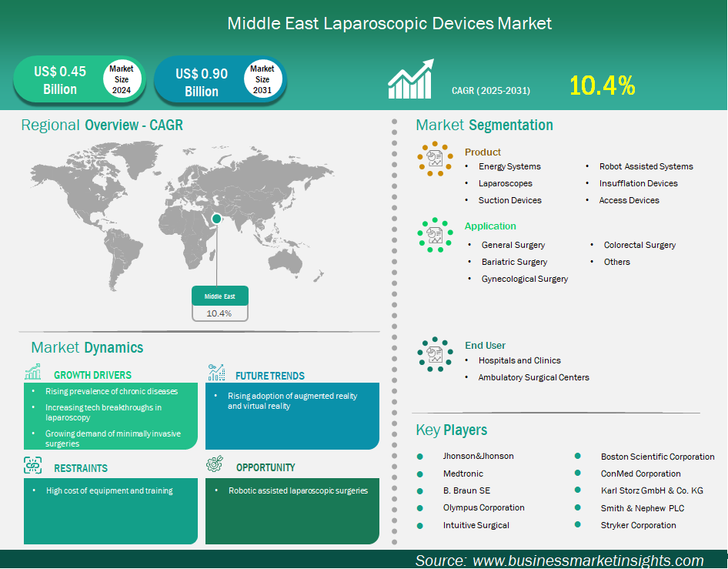Click the Market Segmentation heading
This screenshot has width=728, height=569.
[484, 125]
